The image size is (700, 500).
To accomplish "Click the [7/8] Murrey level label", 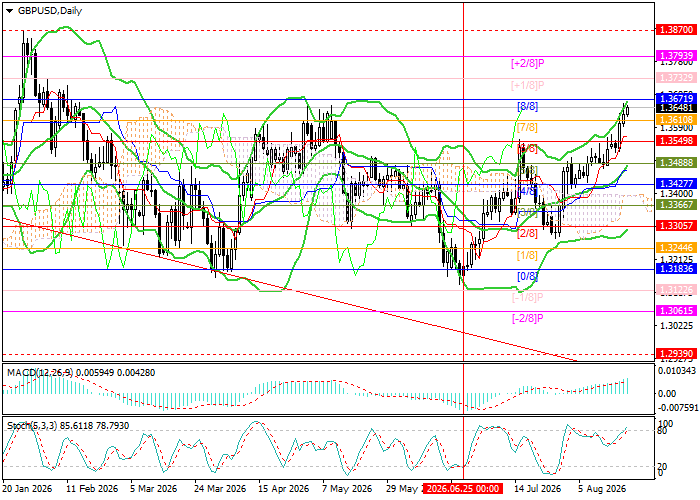I will pyautogui.click(x=527, y=128).
